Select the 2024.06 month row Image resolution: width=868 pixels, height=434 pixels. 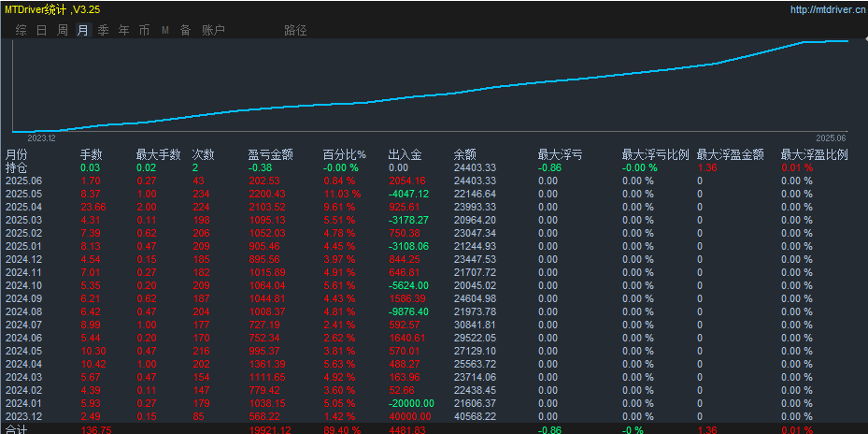tap(434, 338)
